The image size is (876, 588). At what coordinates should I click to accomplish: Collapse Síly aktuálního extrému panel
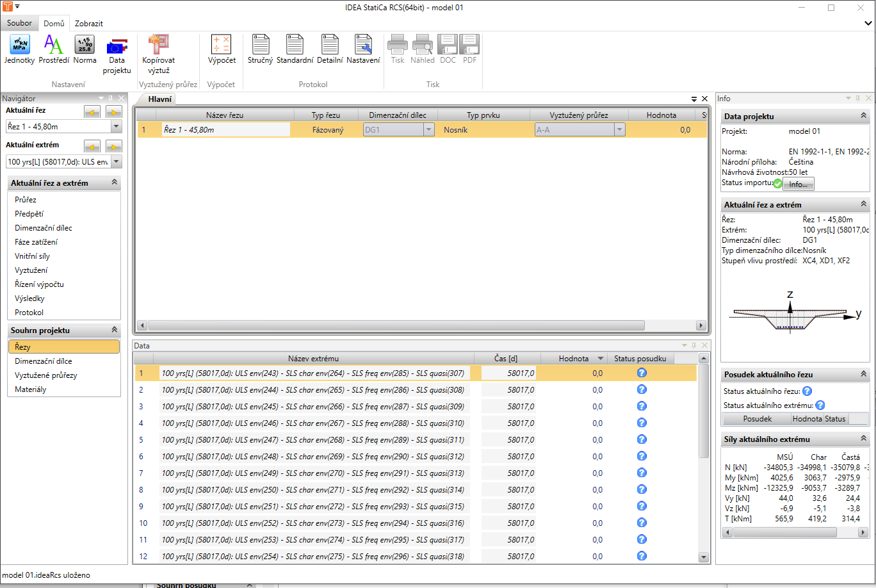[863, 439]
